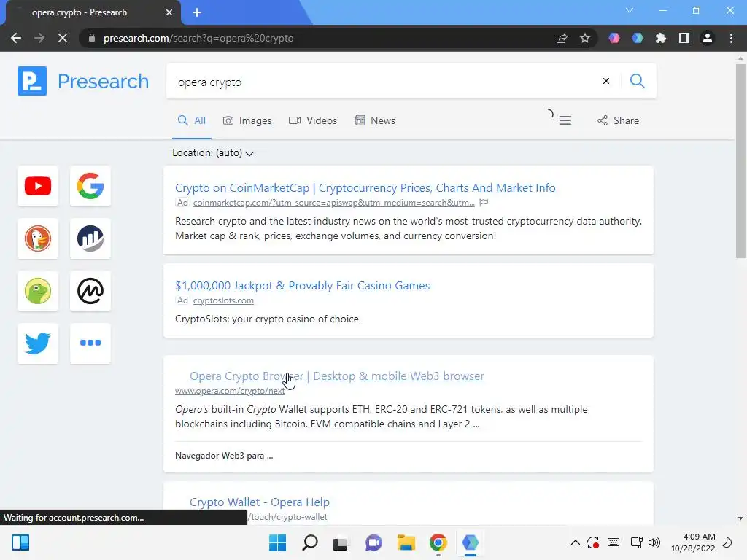Click the scrollbar down arrow
Image resolution: width=747 pixels, height=560 pixels.
point(740,518)
